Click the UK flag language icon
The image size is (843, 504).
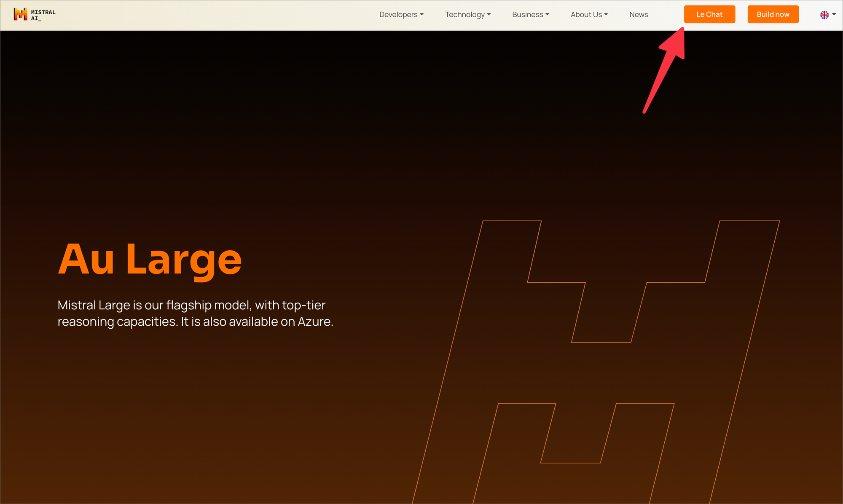(x=824, y=15)
